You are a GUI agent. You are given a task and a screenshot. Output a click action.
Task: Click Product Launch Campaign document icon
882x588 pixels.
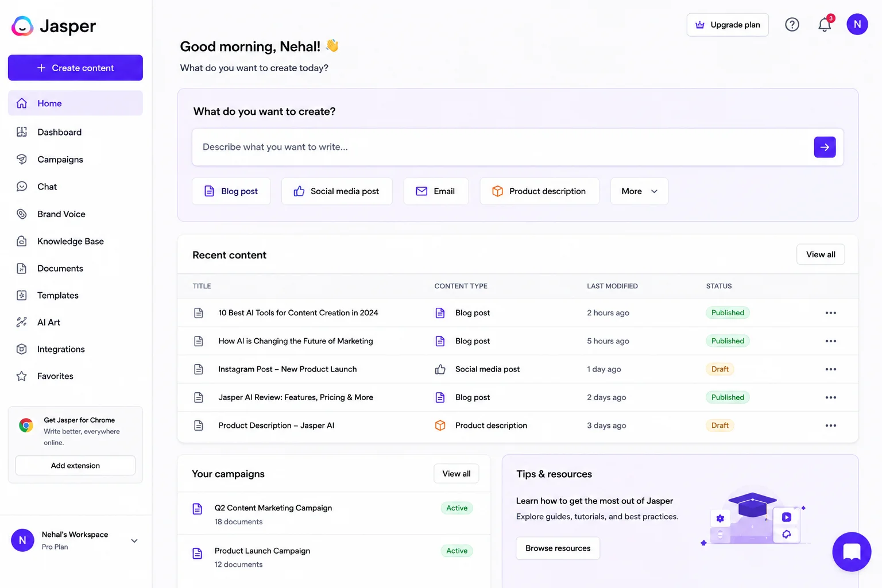[x=198, y=554]
